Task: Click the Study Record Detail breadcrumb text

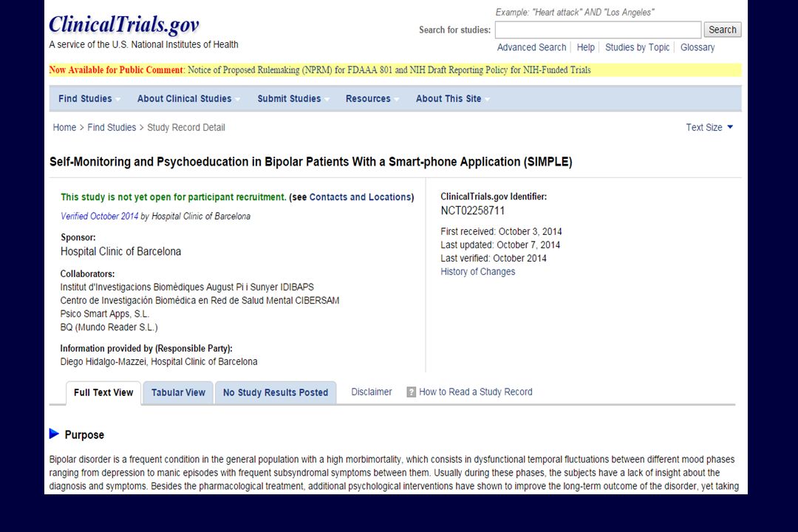Action: (x=185, y=127)
